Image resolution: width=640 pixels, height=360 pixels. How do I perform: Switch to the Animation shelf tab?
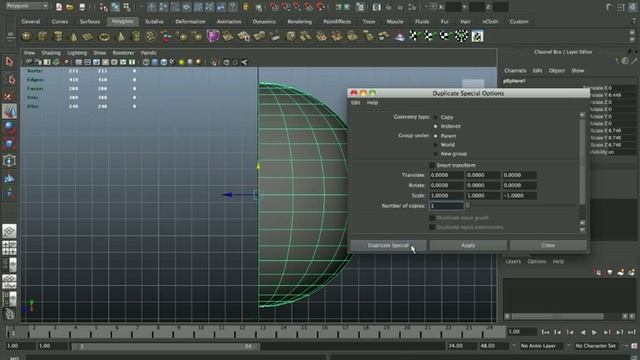coord(229,22)
